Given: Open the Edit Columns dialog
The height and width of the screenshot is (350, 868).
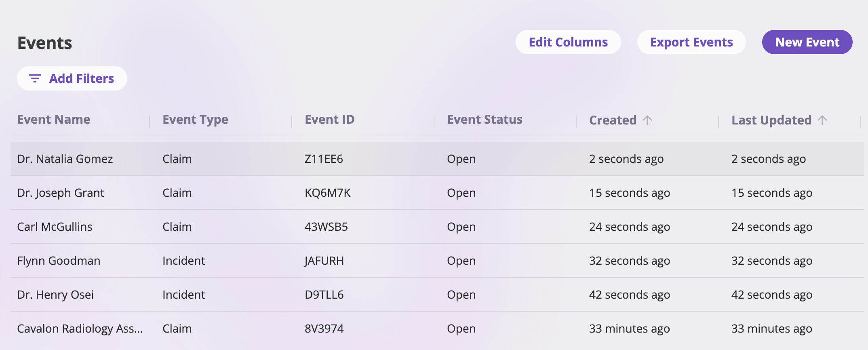Looking at the screenshot, I should pyautogui.click(x=568, y=42).
